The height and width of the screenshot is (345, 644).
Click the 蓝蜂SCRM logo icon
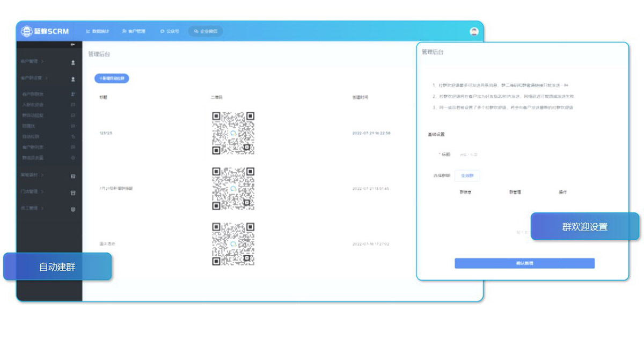[26, 31]
